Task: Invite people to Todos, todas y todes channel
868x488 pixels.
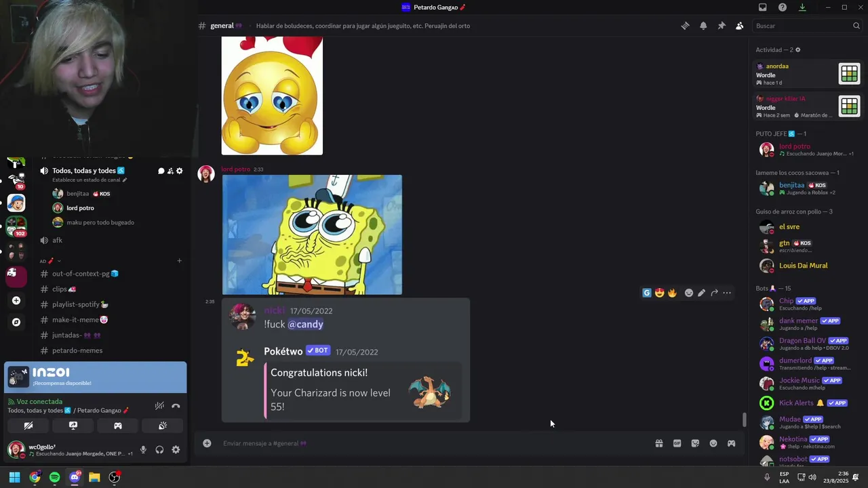Action: (x=170, y=171)
